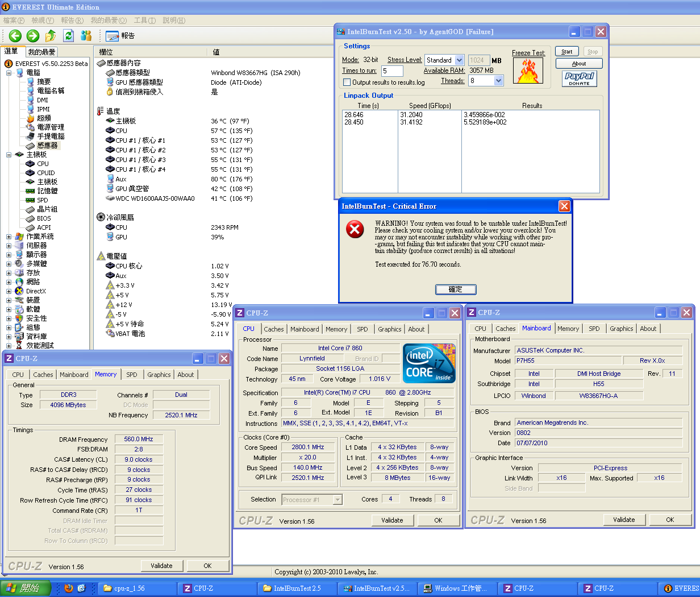The image size is (700, 597).
Task: Open Processor #1 selection dropdown in CPU-Z
Action: (x=338, y=500)
